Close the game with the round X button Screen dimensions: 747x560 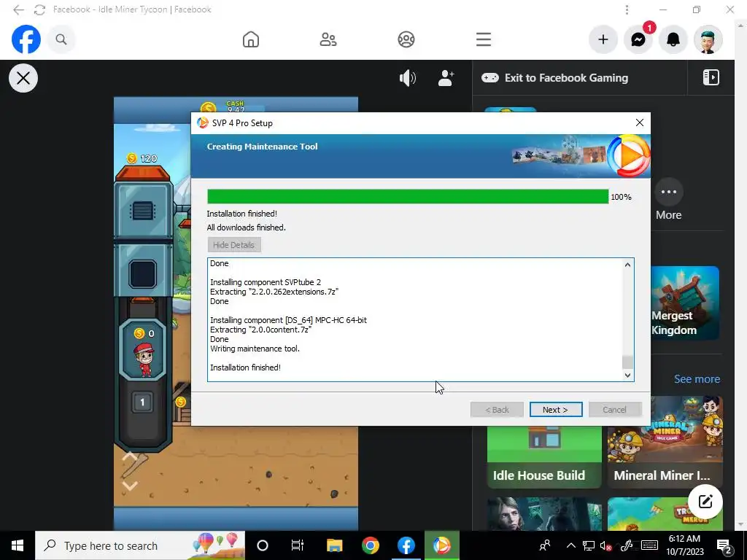coord(23,78)
